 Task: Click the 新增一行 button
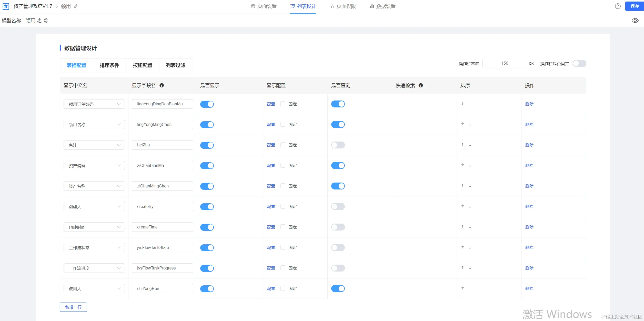(x=73, y=307)
